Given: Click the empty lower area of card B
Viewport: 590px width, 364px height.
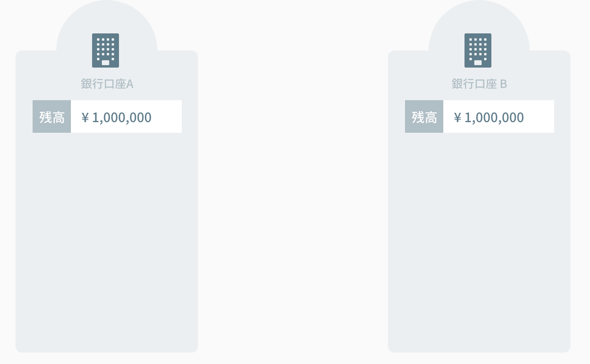Looking at the screenshot, I should tap(479, 244).
